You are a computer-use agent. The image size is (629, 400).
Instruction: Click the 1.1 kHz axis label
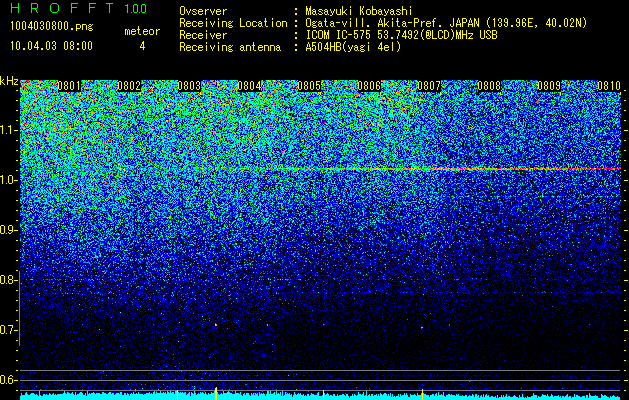tap(8, 130)
